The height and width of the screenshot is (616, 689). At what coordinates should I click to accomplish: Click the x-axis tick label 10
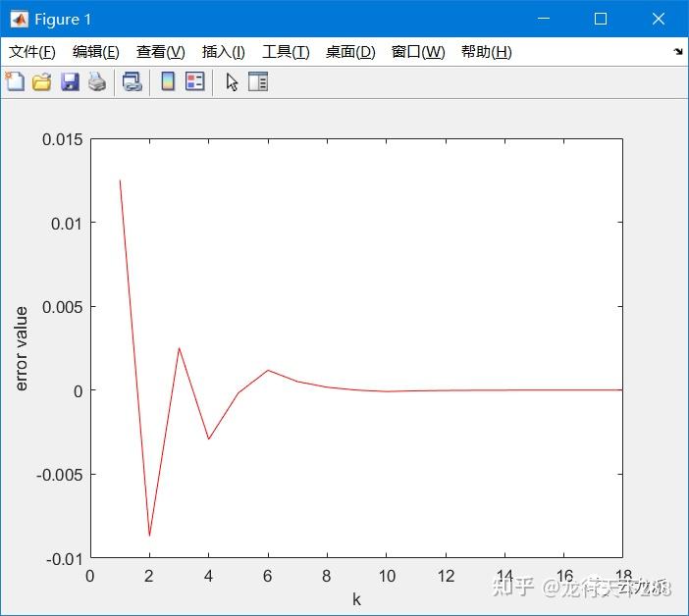coord(387,576)
